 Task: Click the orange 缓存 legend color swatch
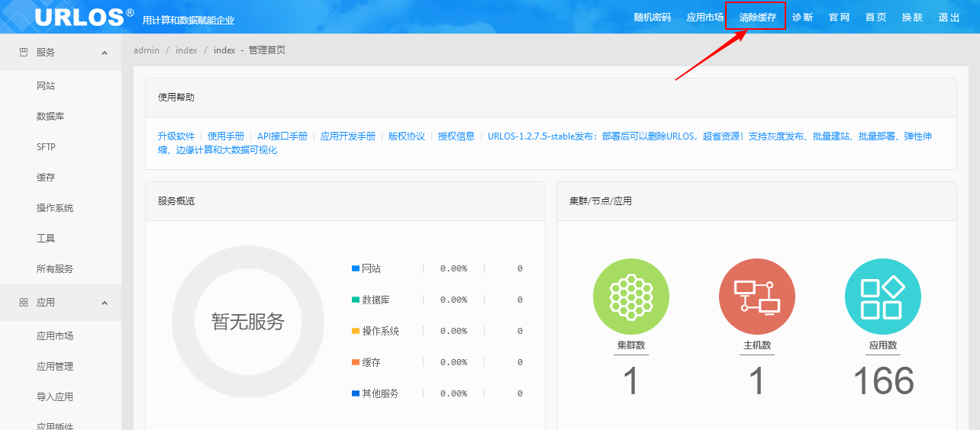(355, 362)
